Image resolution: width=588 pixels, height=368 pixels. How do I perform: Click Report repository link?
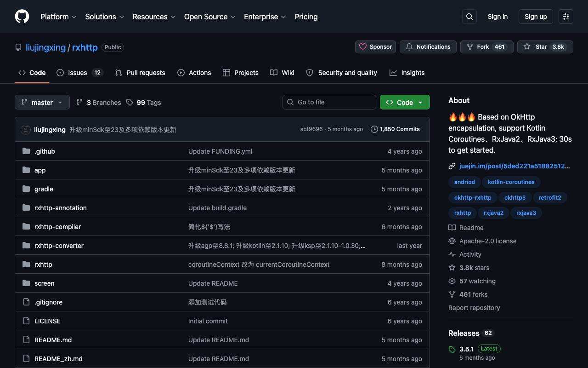pos(474,308)
